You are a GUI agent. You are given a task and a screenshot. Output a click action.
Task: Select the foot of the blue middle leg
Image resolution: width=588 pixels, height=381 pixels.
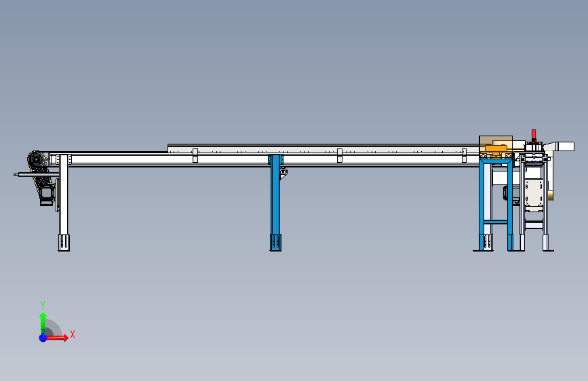coord(275,243)
